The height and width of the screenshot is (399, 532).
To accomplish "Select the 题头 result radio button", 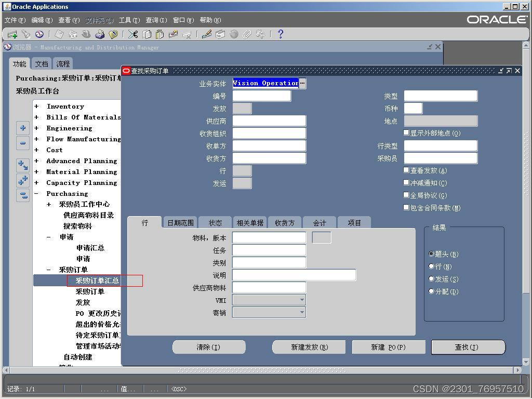I will point(431,254).
